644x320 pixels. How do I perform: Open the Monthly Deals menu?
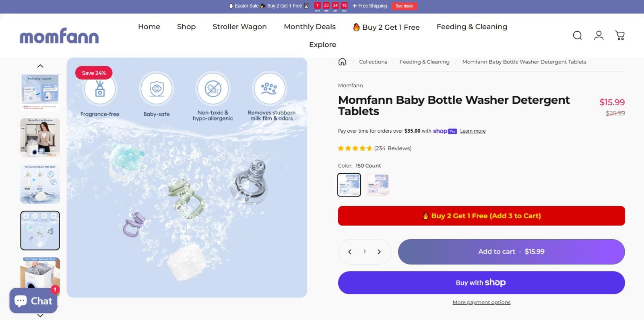click(x=310, y=27)
